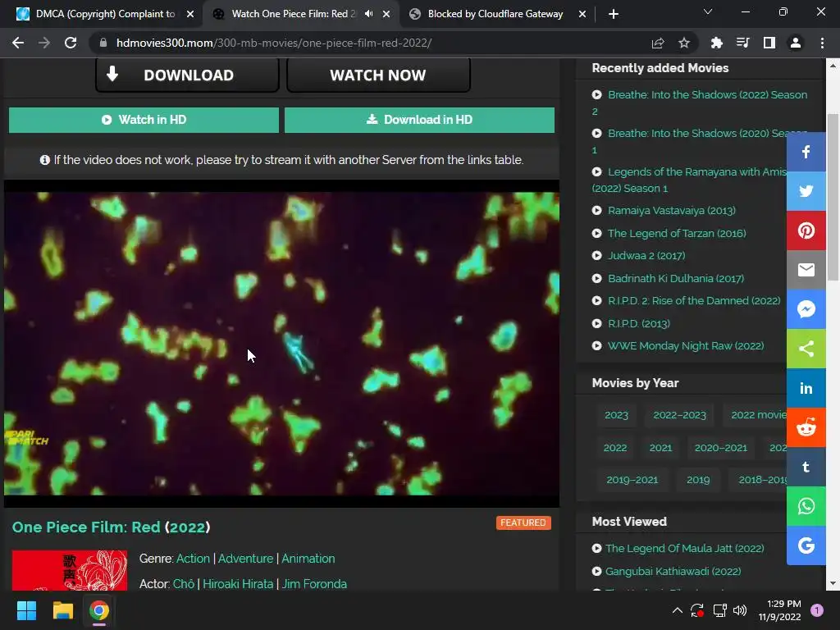Click the WATCH NOW button
This screenshot has width=840, height=630.
tap(378, 75)
